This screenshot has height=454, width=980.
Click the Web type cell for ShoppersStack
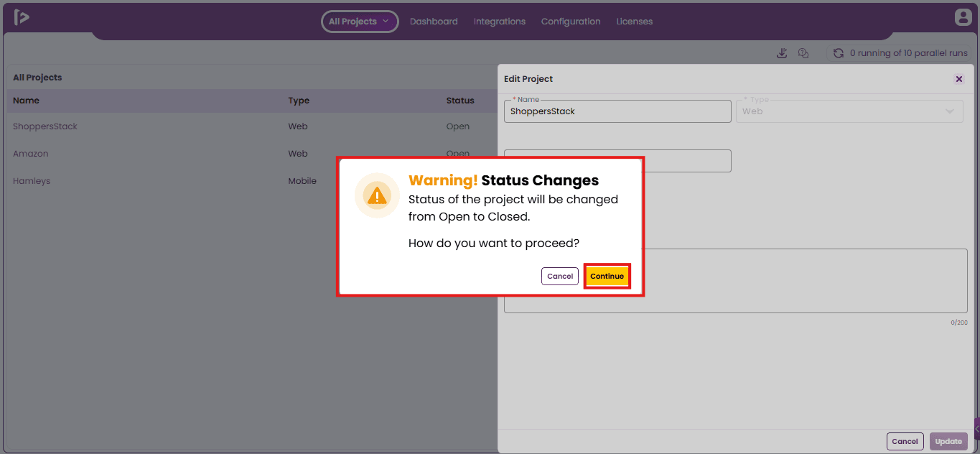(298, 126)
